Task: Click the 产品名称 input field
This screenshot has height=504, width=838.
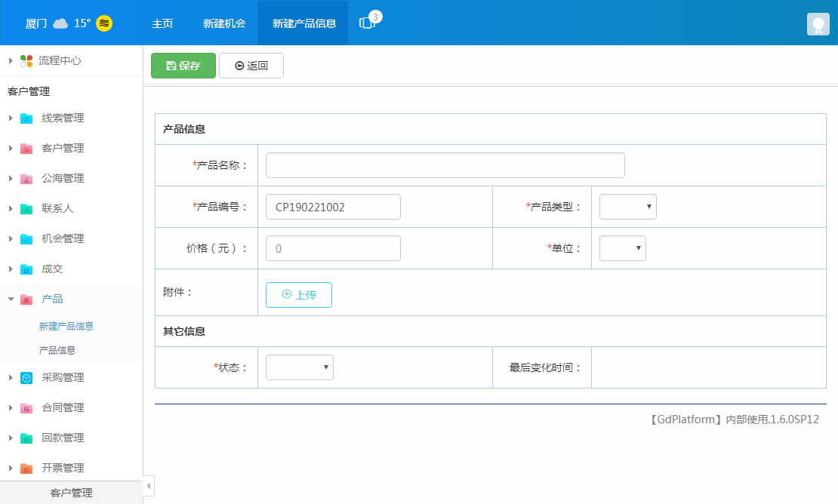Action: [x=445, y=165]
